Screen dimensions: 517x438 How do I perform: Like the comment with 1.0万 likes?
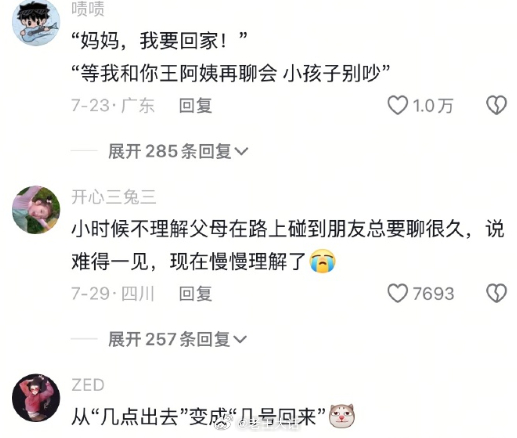point(397,105)
